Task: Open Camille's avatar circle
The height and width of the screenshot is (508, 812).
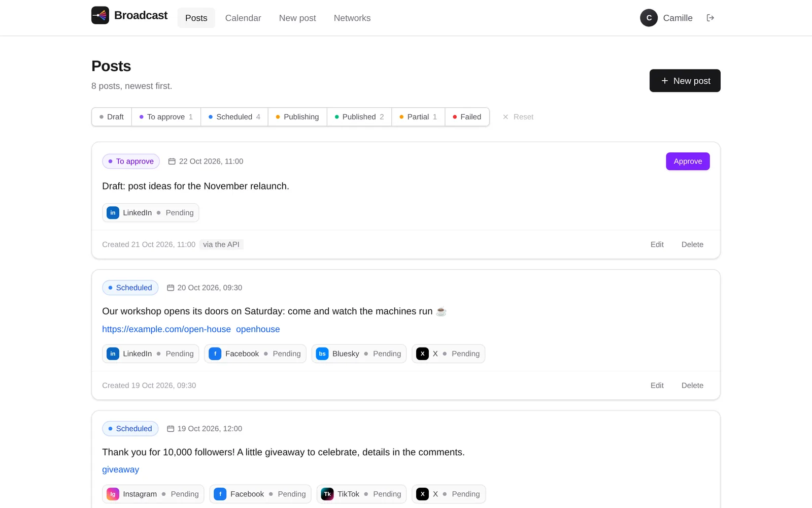Action: coord(649,18)
